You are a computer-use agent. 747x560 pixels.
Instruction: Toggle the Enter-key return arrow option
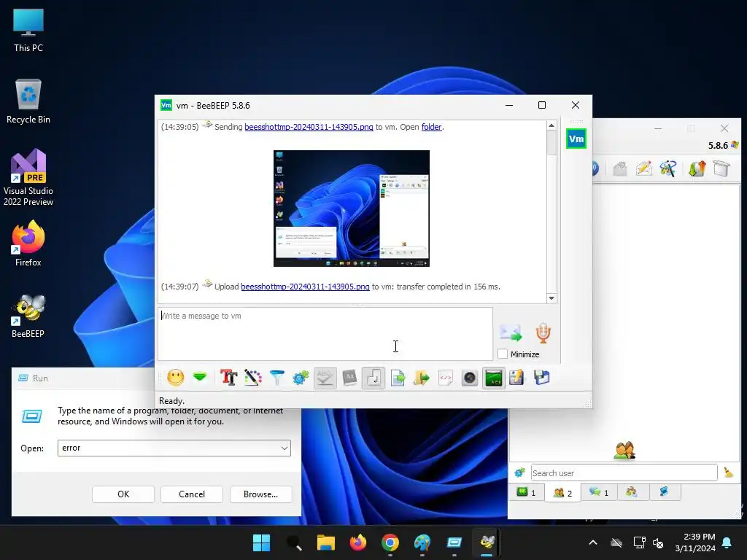pos(373,378)
